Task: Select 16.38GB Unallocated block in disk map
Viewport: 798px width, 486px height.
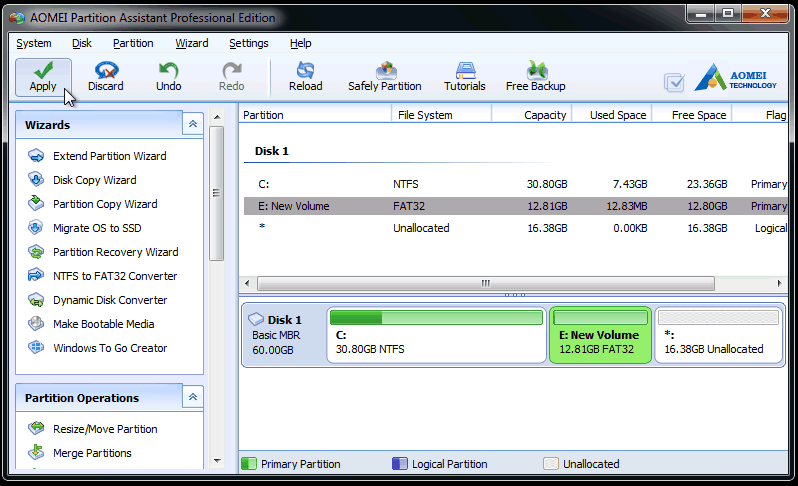Action: click(x=719, y=335)
